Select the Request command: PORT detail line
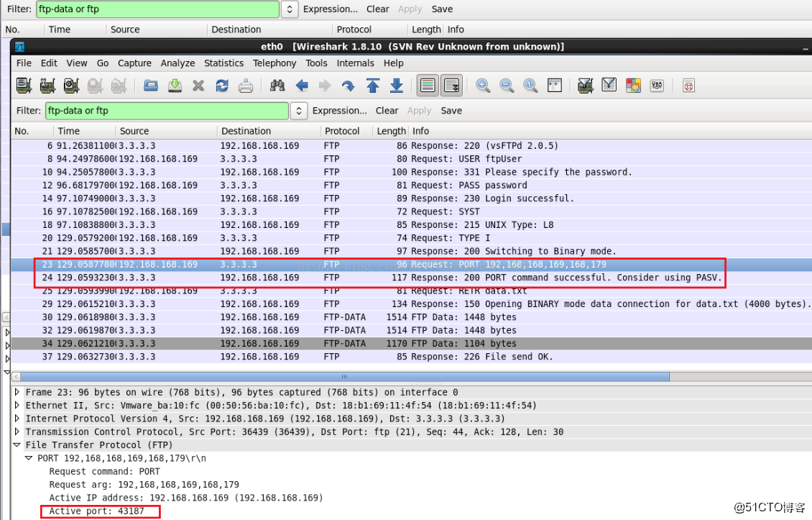Image resolution: width=812 pixels, height=520 pixels. point(105,471)
